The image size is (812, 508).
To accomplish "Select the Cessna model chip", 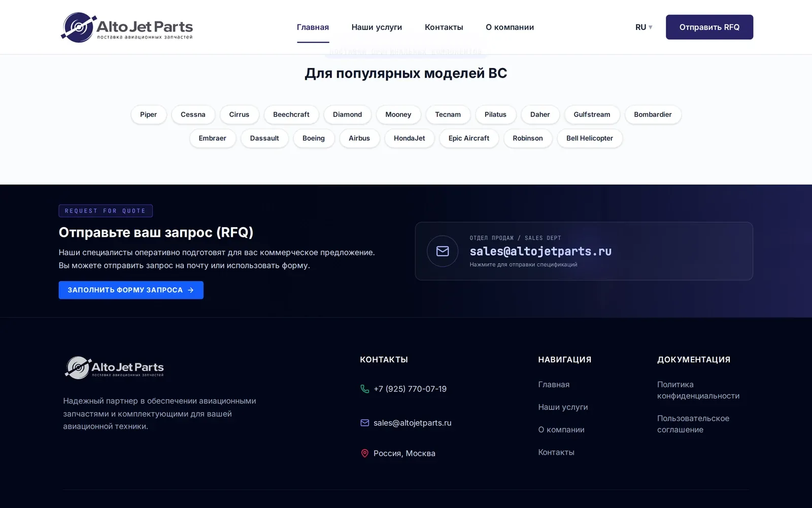I will point(193,115).
